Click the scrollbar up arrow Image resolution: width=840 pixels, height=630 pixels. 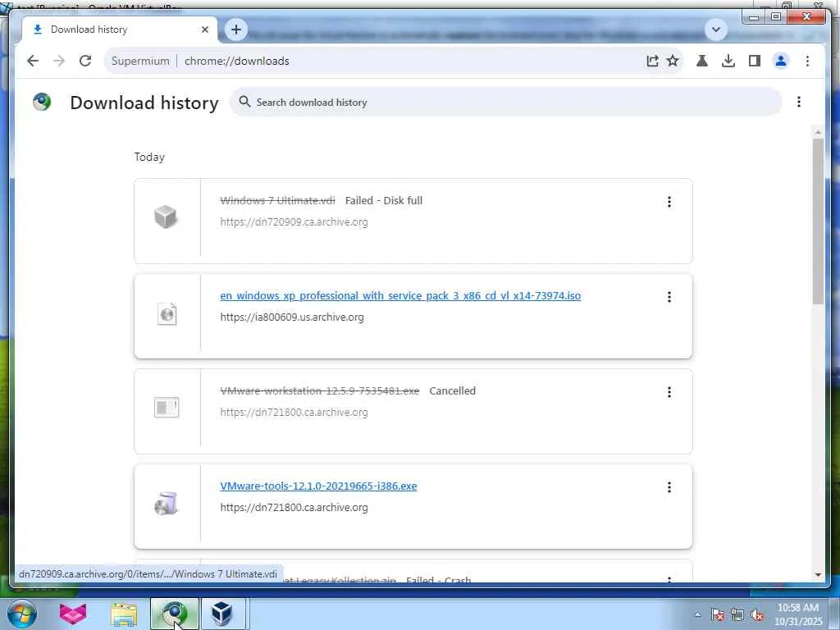pyautogui.click(x=818, y=132)
